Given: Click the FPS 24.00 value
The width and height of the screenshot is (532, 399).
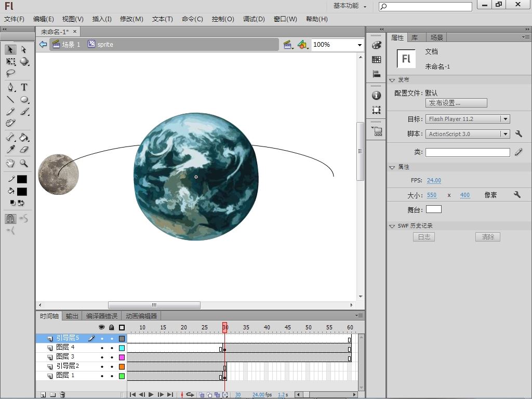Looking at the screenshot, I should [434, 180].
